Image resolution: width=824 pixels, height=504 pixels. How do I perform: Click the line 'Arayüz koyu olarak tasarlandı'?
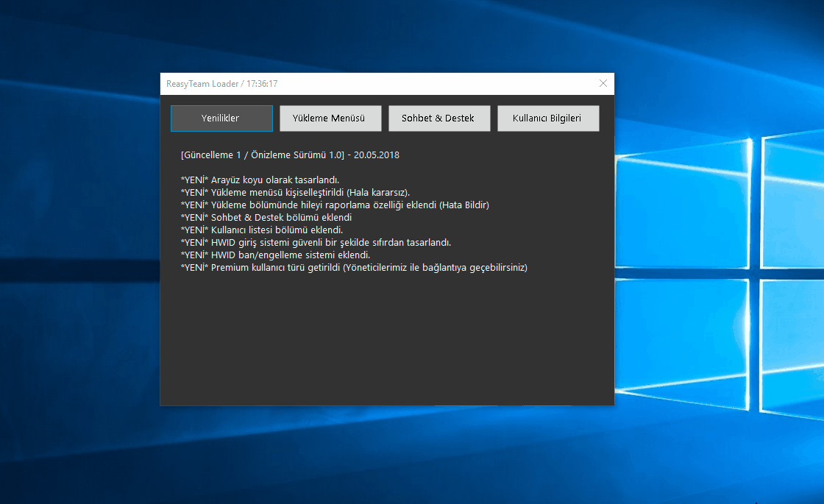point(260,180)
